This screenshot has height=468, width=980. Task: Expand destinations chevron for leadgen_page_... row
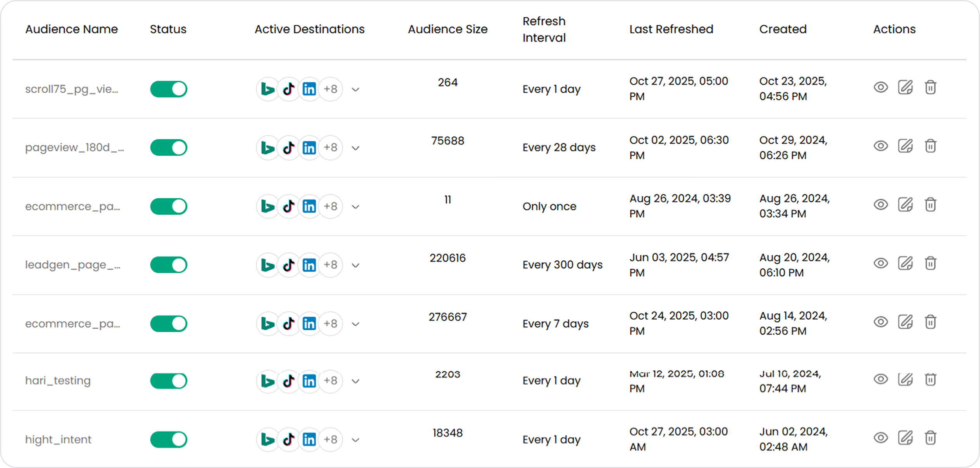(x=355, y=265)
